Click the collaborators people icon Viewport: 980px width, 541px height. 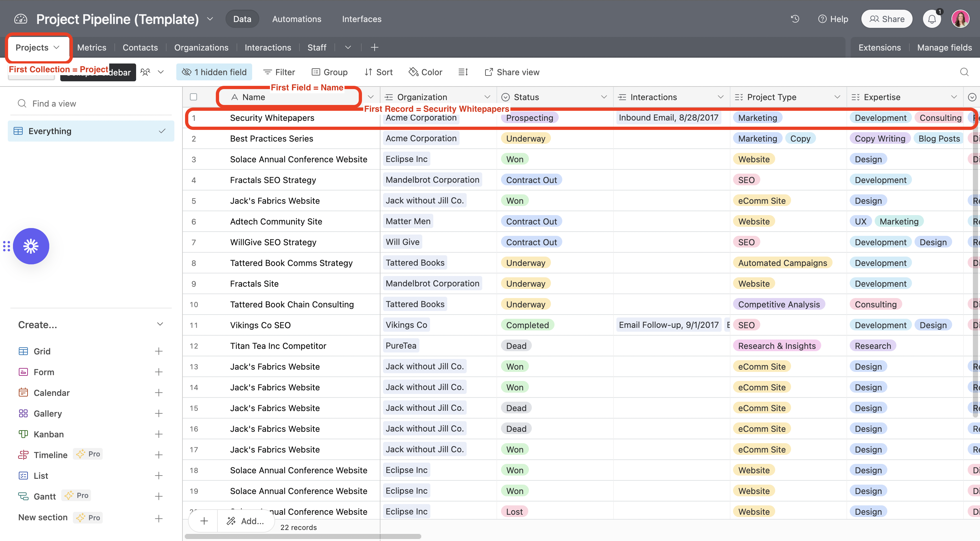(145, 72)
